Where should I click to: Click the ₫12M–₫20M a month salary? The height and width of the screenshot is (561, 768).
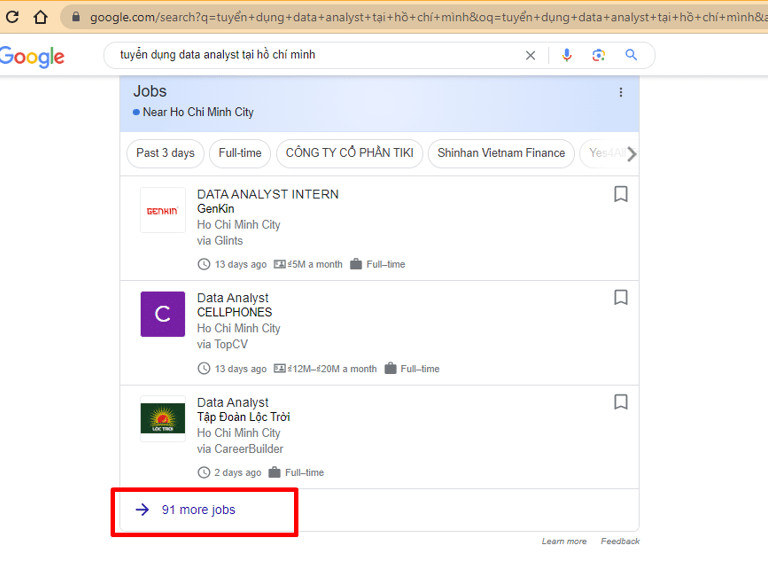tap(332, 369)
